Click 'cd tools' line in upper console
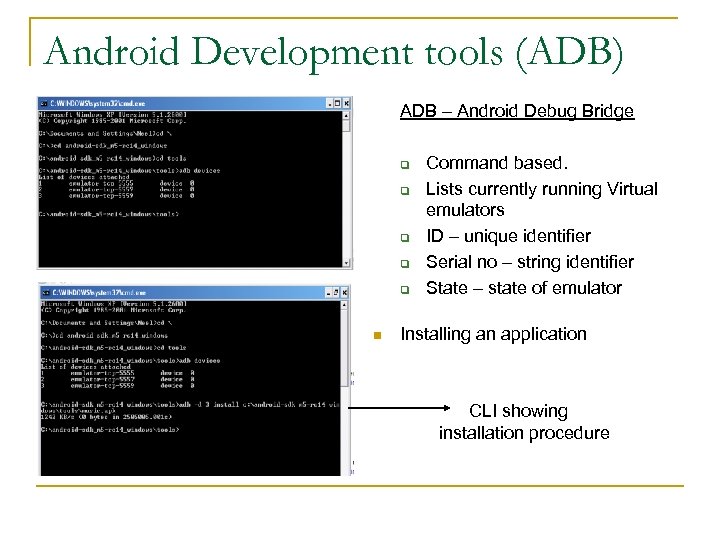 click(x=112, y=158)
